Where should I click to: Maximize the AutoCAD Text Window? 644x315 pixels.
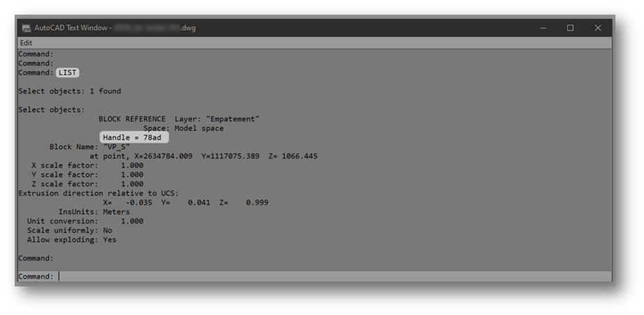[570, 28]
